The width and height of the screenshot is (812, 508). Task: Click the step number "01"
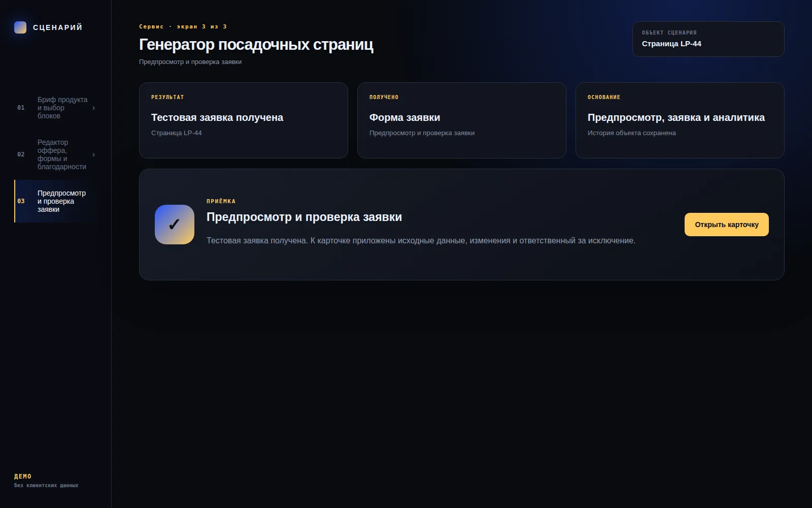click(21, 108)
